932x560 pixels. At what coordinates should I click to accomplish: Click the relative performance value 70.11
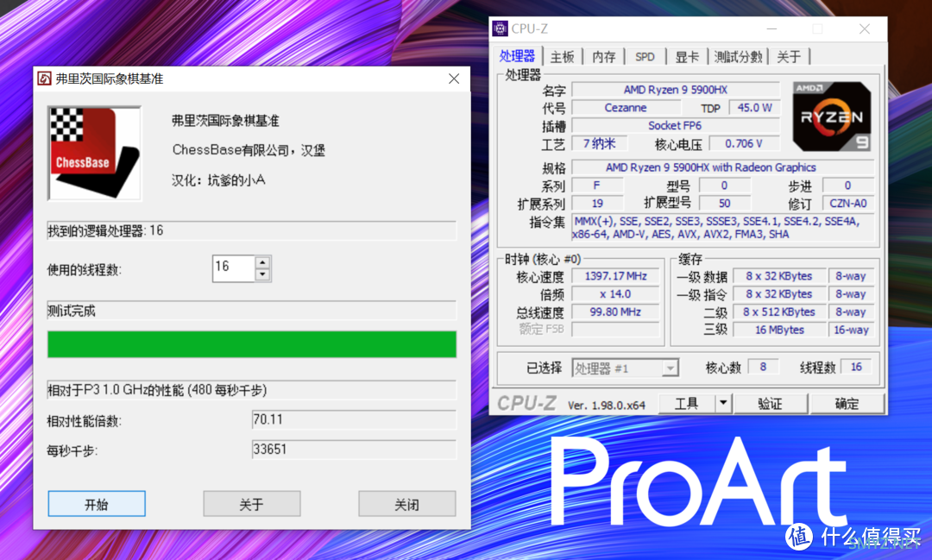(354, 419)
